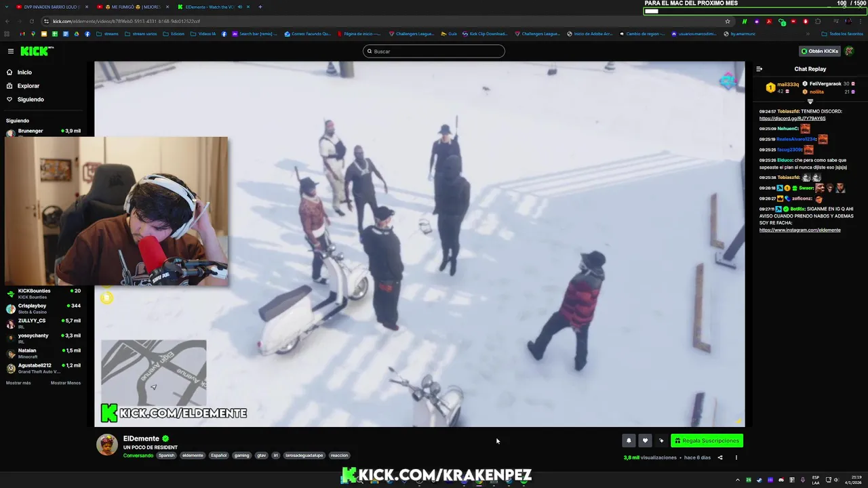Open Adobe Acrobat extension icon

tap(769, 21)
